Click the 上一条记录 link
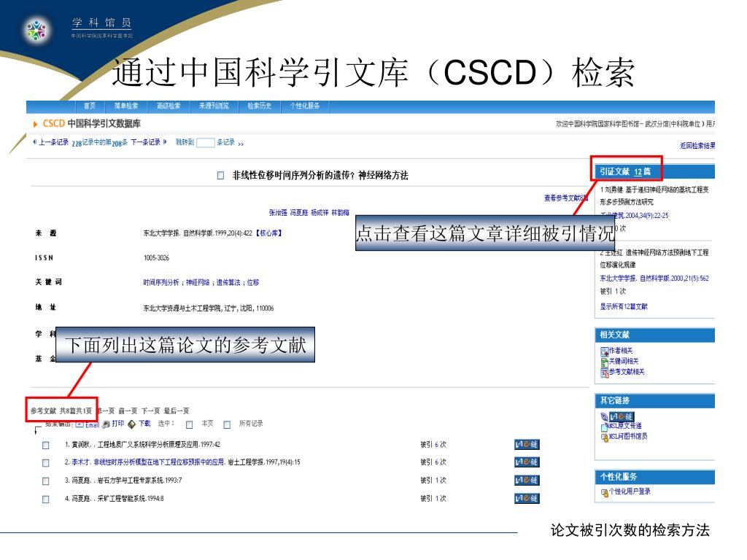The width and height of the screenshot is (747, 560). point(54,142)
